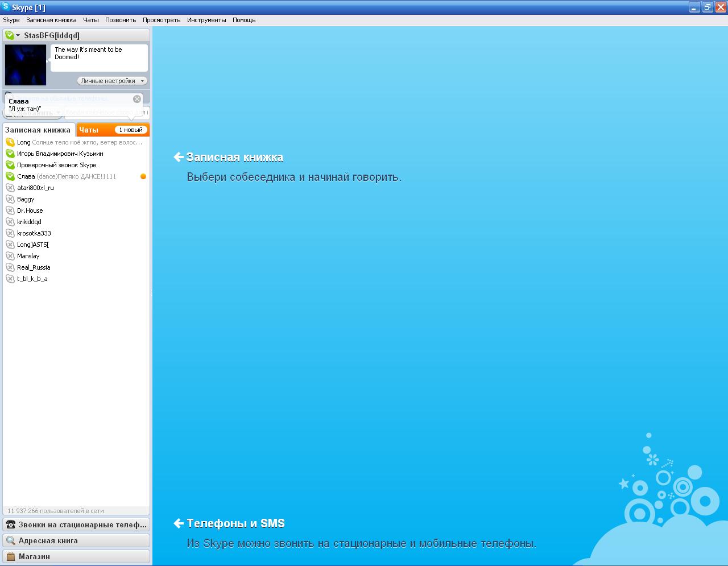
Task: Switch to the Чаты tab
Action: [x=89, y=130]
